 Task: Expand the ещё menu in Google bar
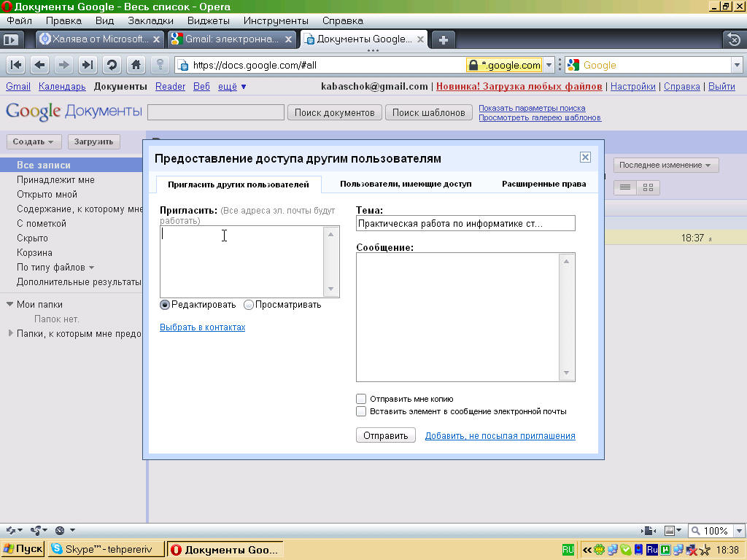[x=232, y=87]
